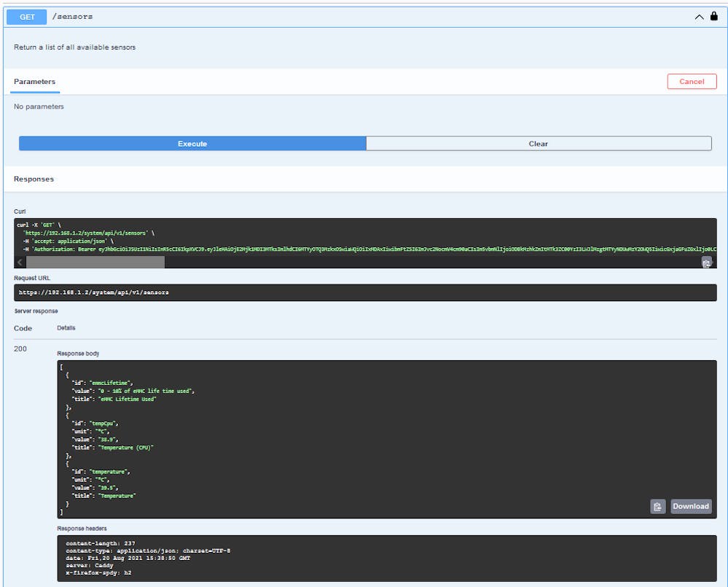Cancel the try-it-out mode
The image size is (728, 587).
pos(691,82)
